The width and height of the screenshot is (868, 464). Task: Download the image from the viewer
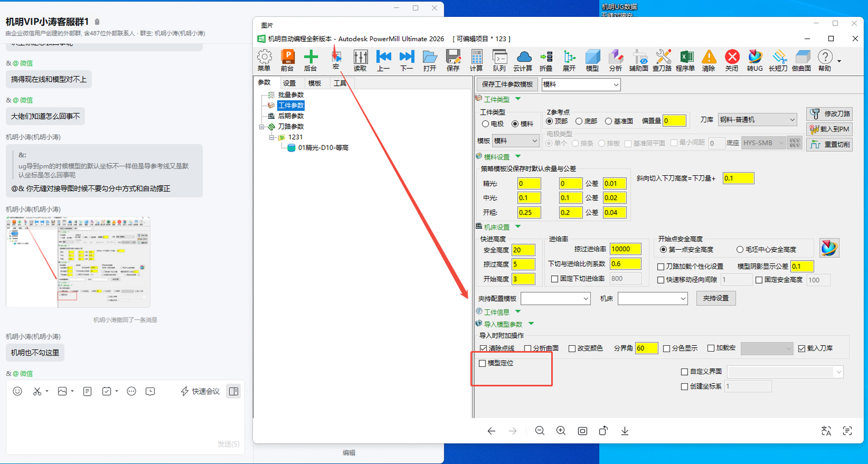click(625, 431)
